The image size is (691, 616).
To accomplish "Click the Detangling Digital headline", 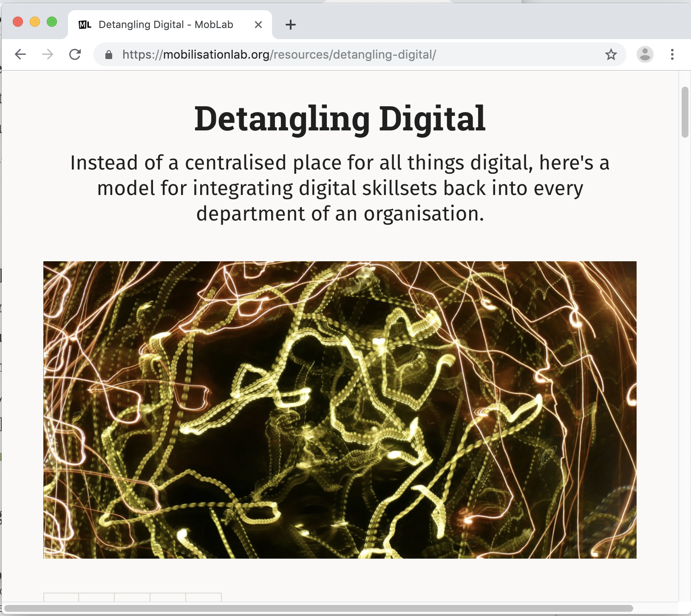I will (340, 119).
